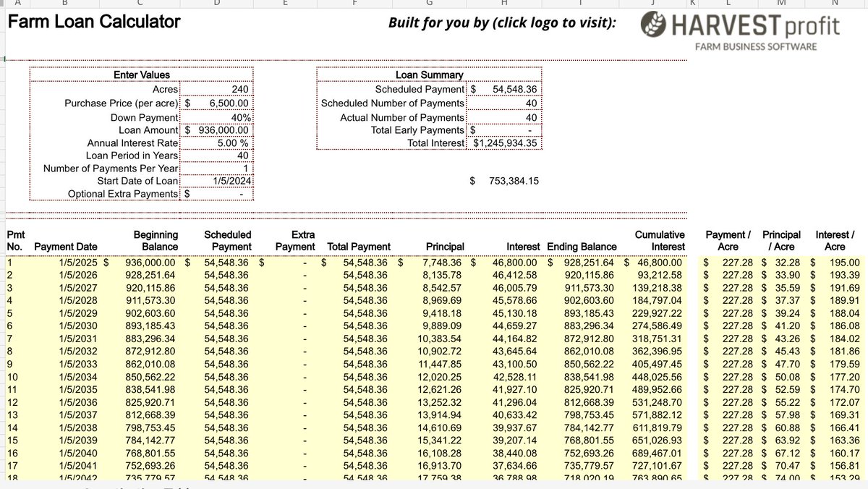Click the Interest / Acre column heading
Viewport: 868px width, 489px height.
(x=835, y=240)
